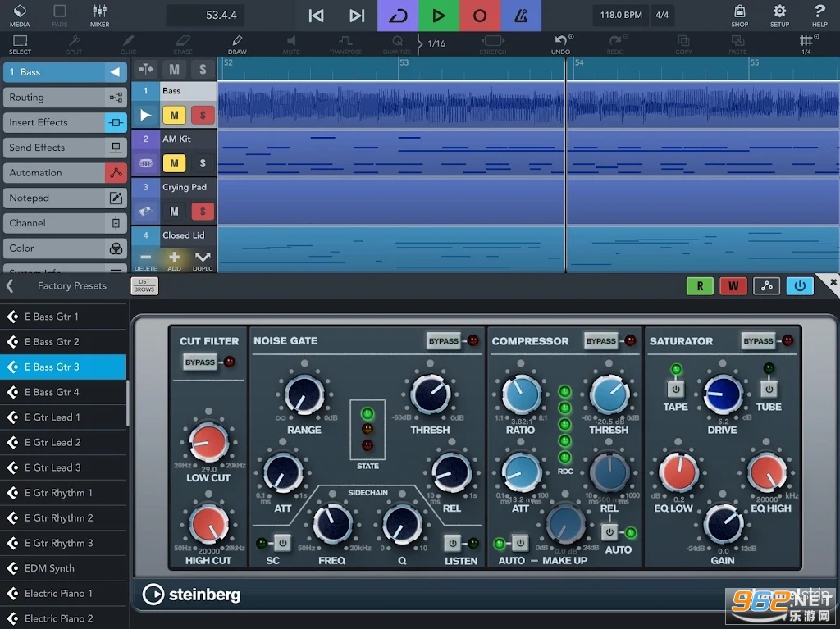Open the Setup gear icon
Screen dimensions: 840x629
[x=779, y=15]
